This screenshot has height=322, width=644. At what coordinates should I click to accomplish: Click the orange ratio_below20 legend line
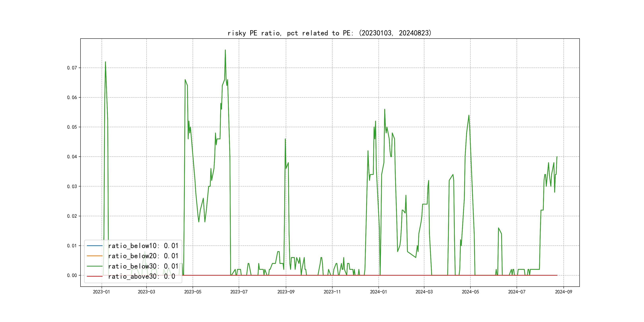tap(94, 256)
